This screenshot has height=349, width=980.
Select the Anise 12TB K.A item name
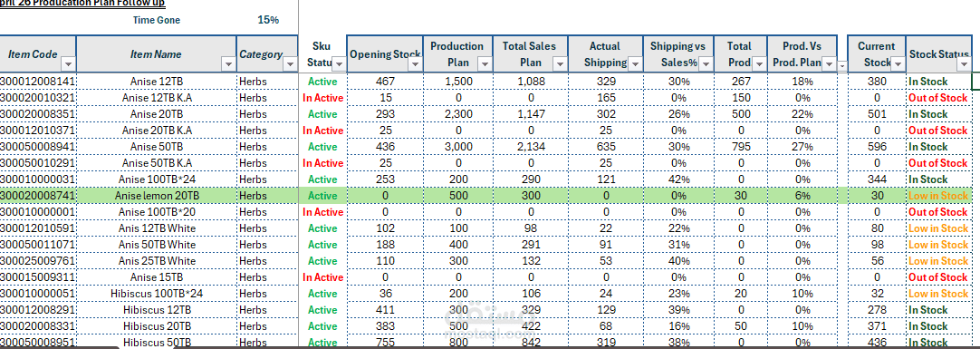157,98
